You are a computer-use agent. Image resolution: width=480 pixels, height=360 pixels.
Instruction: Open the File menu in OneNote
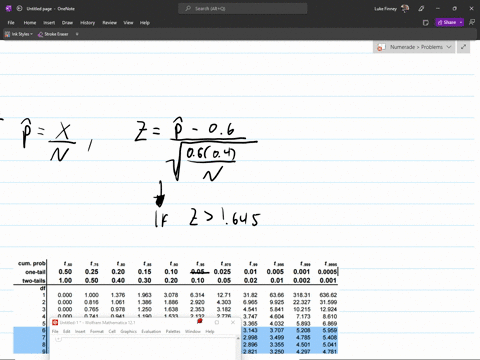point(11,23)
